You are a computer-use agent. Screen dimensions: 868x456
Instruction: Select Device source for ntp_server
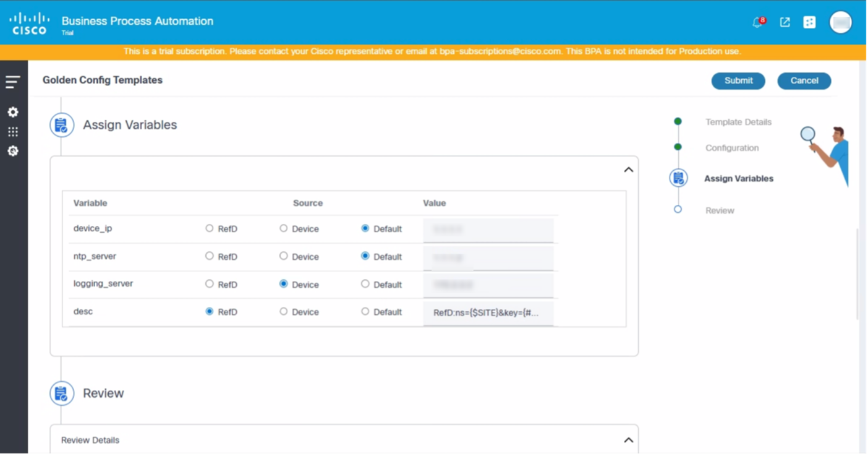(284, 256)
